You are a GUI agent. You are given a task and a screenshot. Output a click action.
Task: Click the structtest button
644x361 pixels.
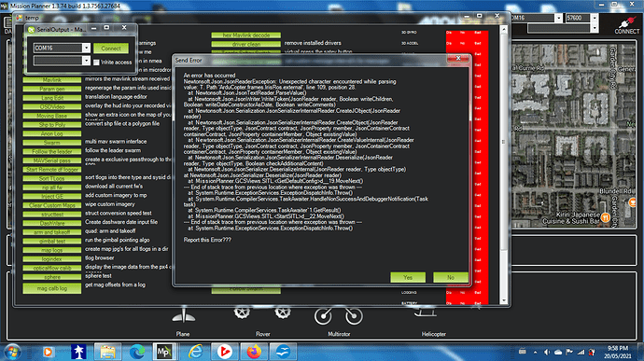pos(52,215)
